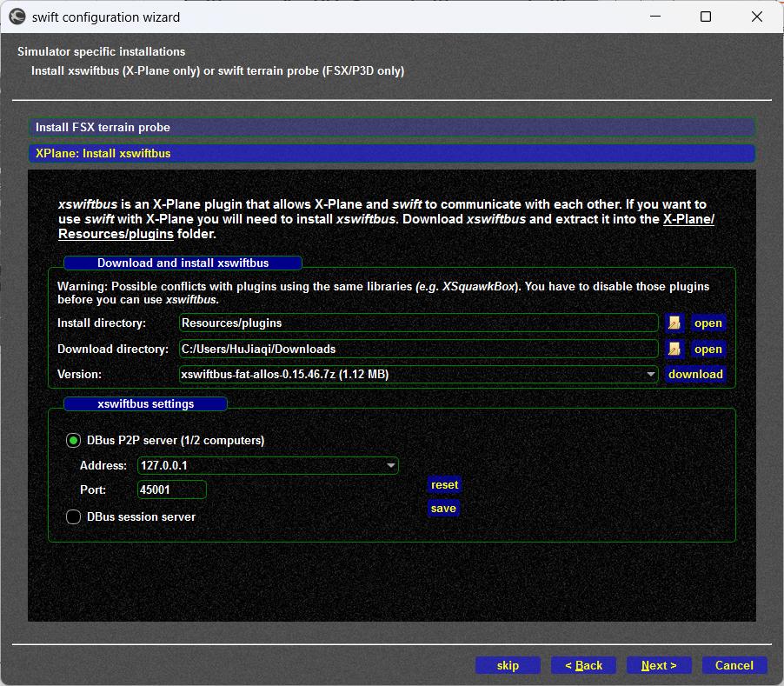784x686 pixels.
Task: Switch to Install FSX terrain probe section
Action: click(391, 127)
